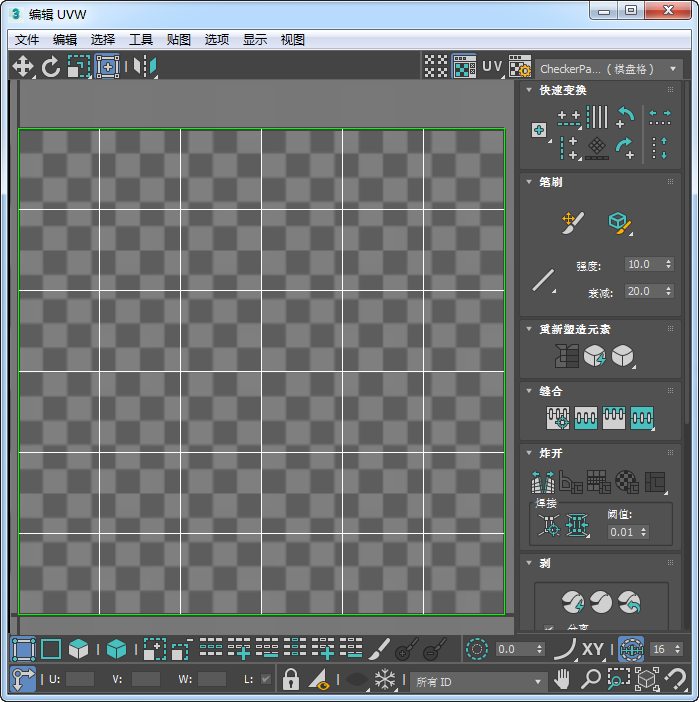Image resolution: width=699 pixels, height=702 pixels.
Task: Click the Relax cube icon
Action: [x=623, y=356]
